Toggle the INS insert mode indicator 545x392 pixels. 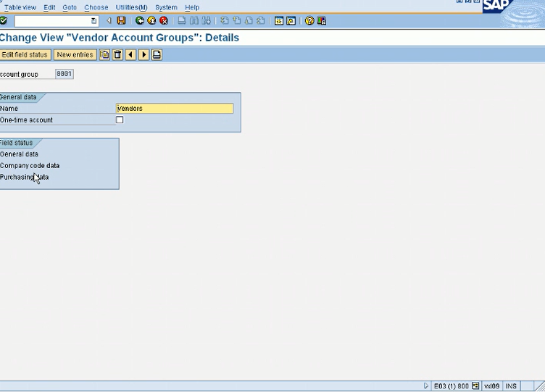[511, 386]
